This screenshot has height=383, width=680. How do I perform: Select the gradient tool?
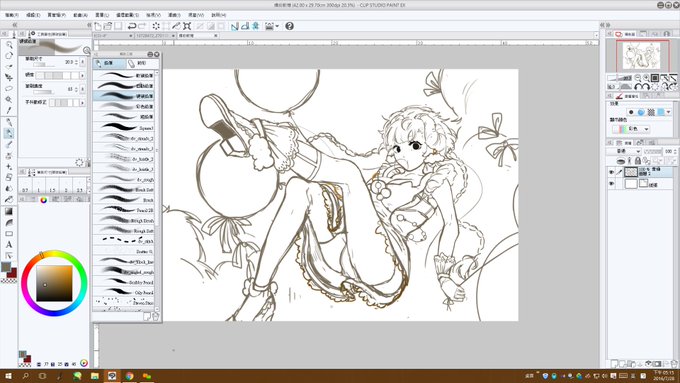tap(9, 211)
